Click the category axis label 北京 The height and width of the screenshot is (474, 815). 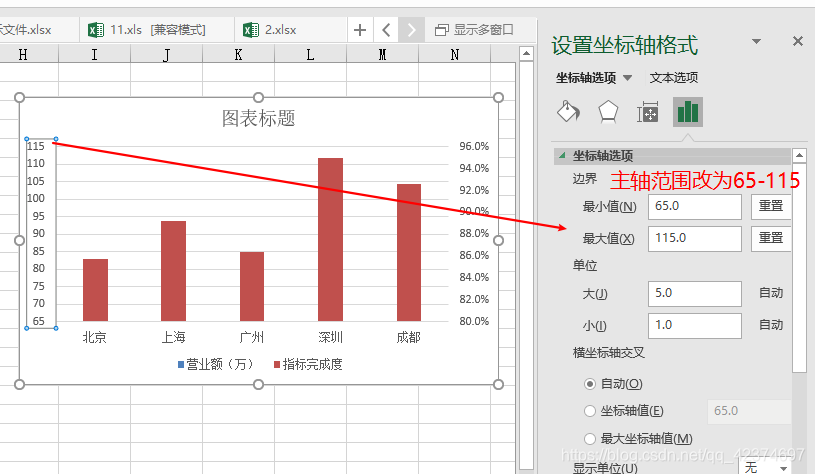coord(95,337)
